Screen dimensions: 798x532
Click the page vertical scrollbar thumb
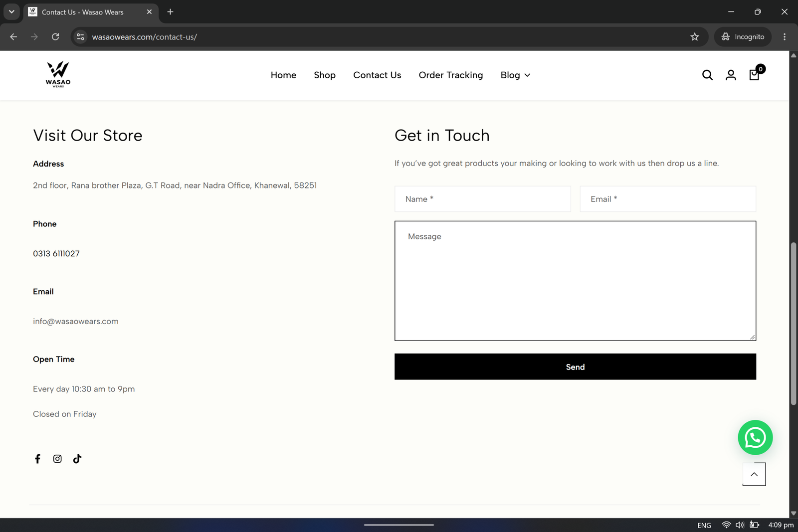click(794, 323)
